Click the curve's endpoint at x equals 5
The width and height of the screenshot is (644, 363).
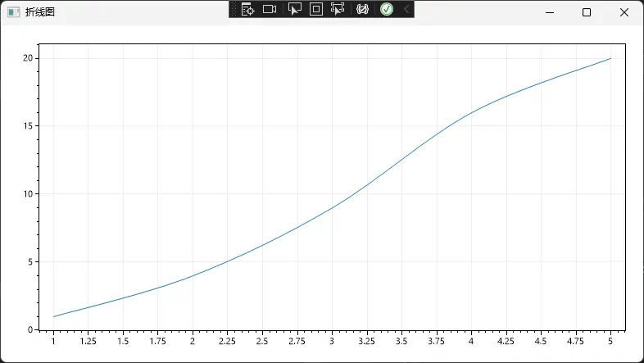(610, 58)
